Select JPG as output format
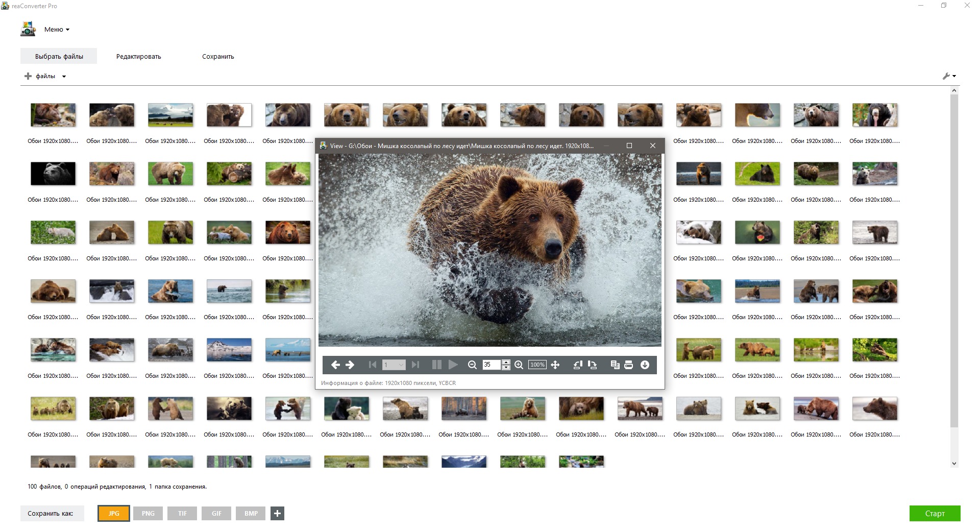 [114, 513]
